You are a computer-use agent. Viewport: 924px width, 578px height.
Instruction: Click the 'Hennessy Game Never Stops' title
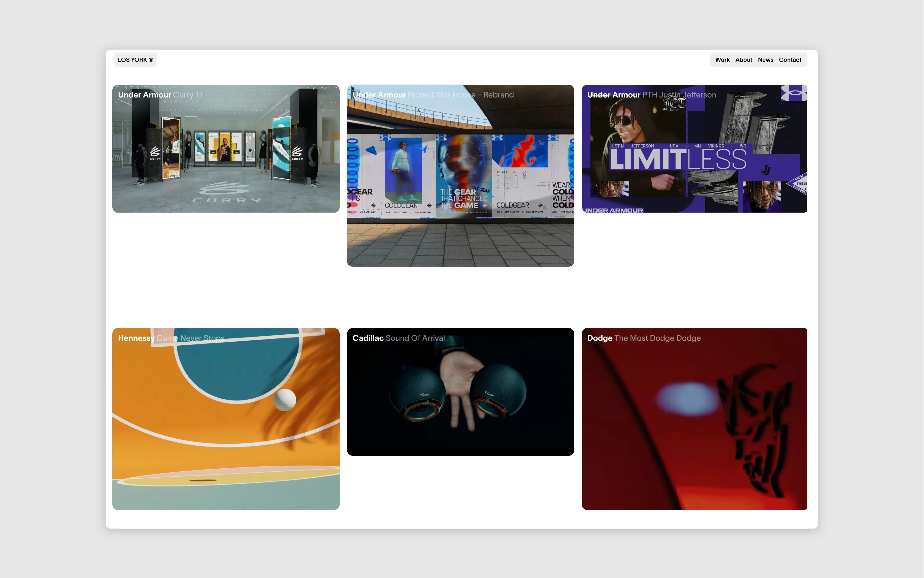(x=171, y=338)
